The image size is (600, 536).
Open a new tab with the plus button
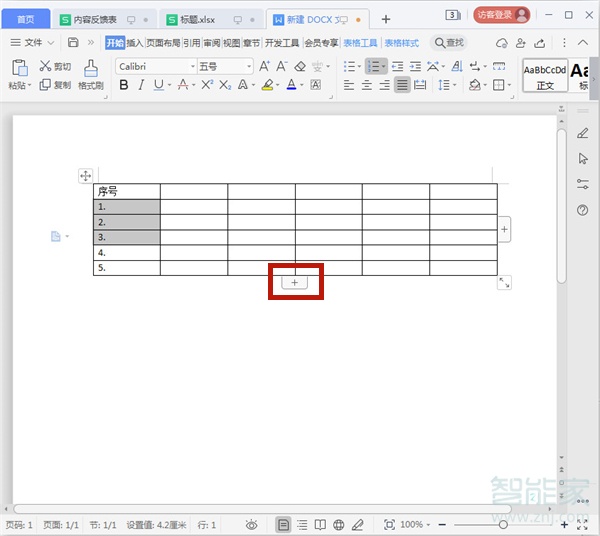pos(386,19)
